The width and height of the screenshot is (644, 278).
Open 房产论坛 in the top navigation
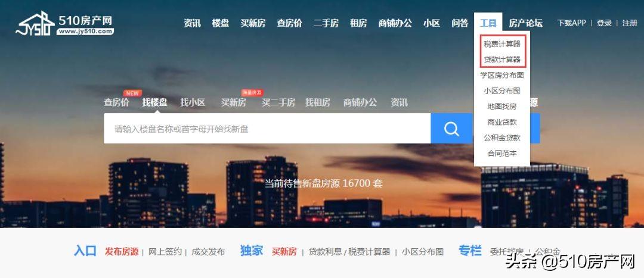(526, 23)
